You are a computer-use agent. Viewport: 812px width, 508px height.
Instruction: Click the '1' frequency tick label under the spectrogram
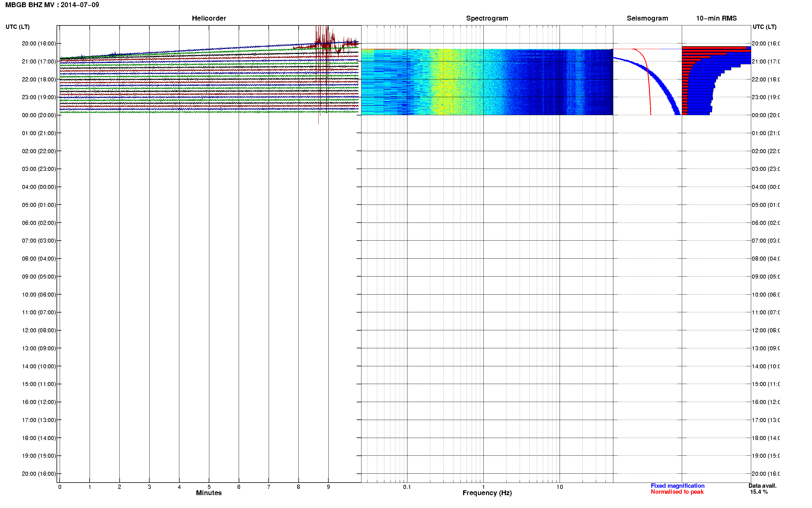click(x=483, y=487)
